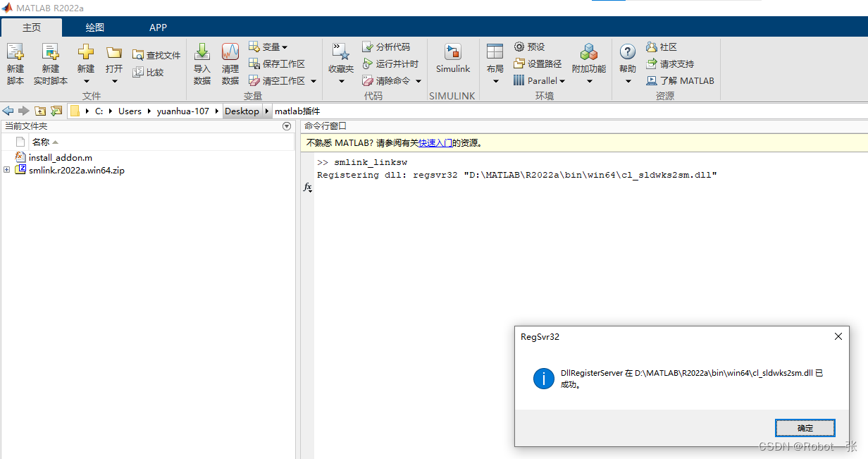The image size is (868, 459).
Task: Click Learn MATLAB (了解 MATLAB)
Action: coord(680,81)
